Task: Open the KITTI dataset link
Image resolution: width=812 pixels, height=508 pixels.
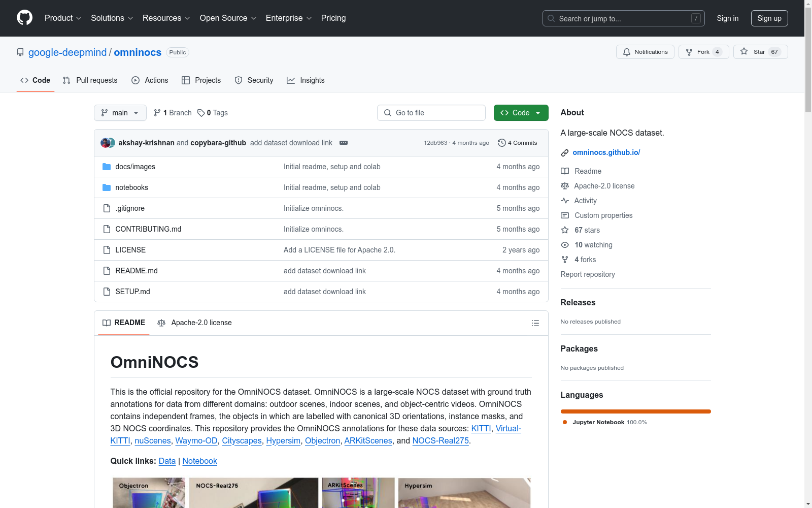Action: point(481,428)
